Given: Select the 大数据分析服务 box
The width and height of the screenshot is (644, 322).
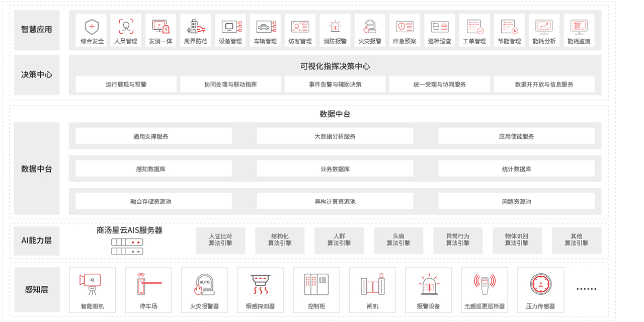Looking at the screenshot, I should [335, 136].
